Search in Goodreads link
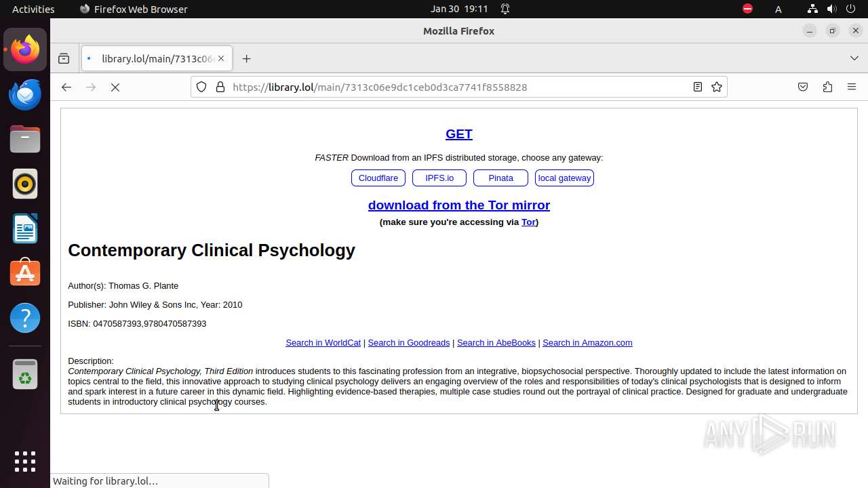 coord(409,343)
